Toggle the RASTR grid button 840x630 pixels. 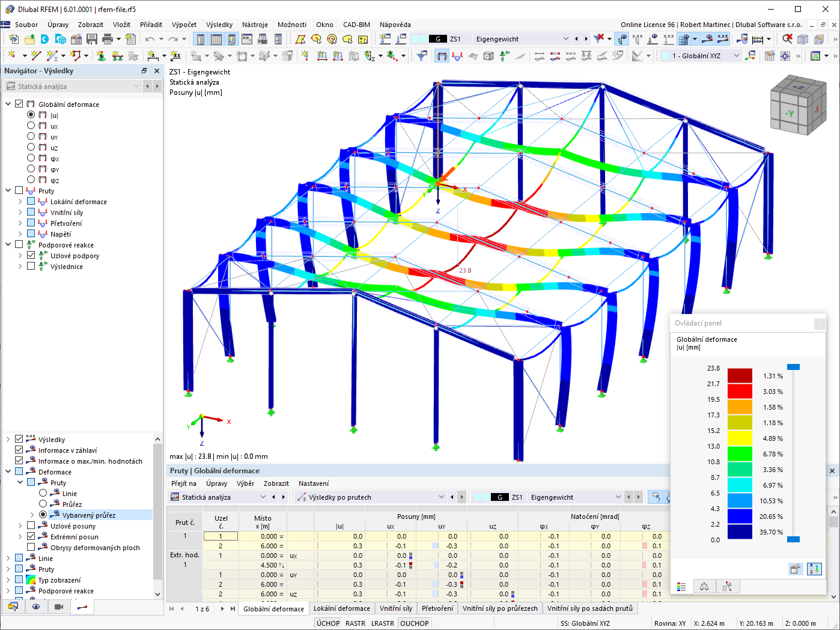click(355, 623)
